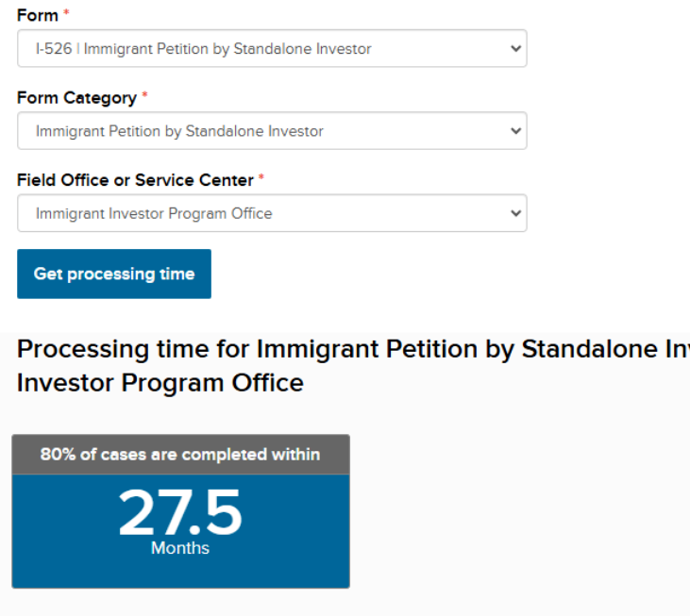Click the red asterisk after Service Center
This screenshot has height=616, width=690.
[x=261, y=179]
